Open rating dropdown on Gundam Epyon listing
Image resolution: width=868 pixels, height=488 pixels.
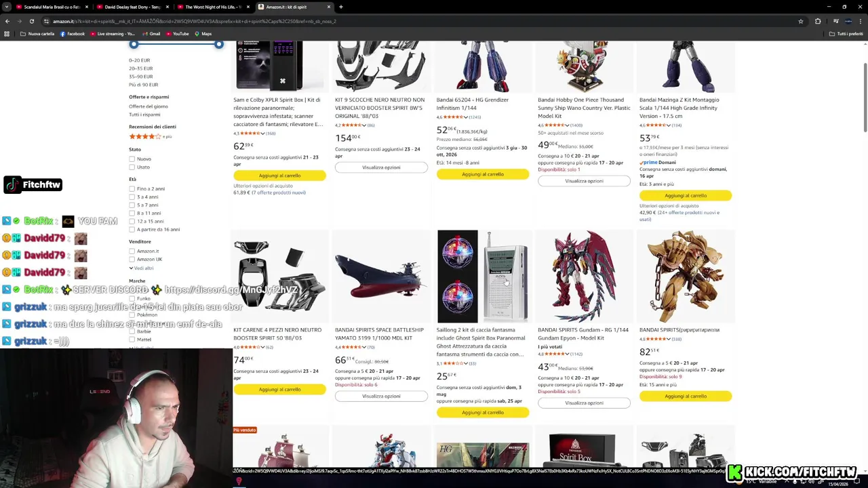coord(568,354)
